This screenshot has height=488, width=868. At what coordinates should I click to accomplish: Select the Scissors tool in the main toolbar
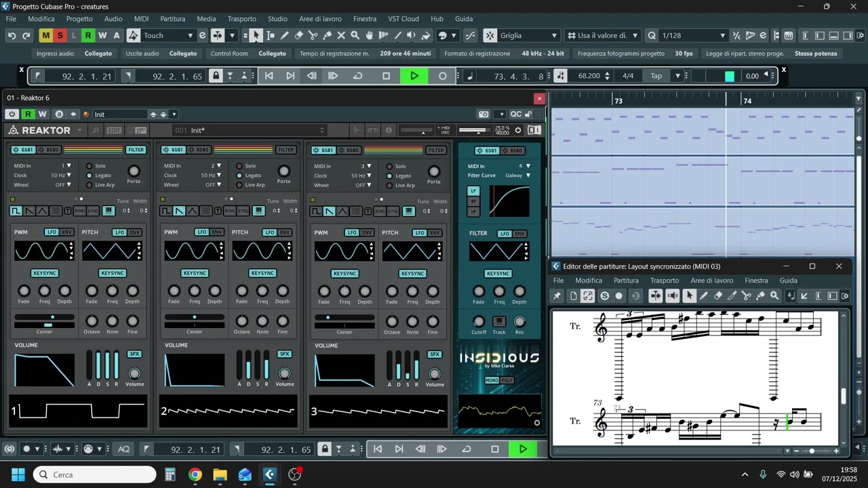click(x=313, y=35)
